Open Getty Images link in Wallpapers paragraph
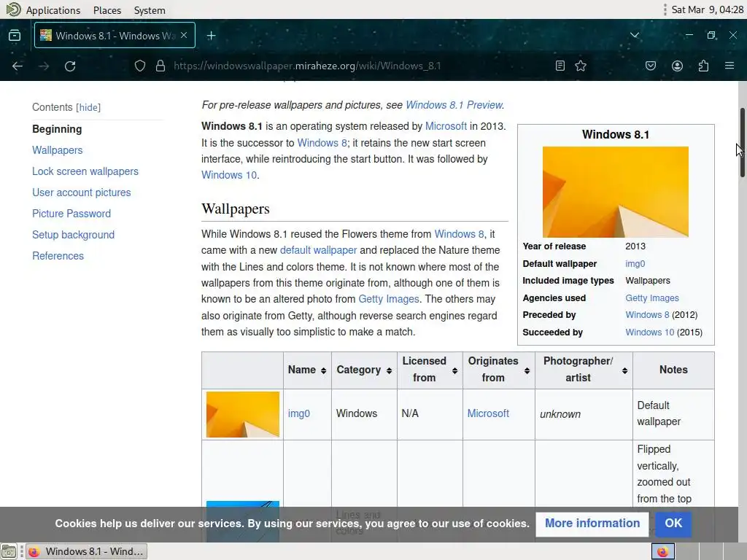The width and height of the screenshot is (747, 560). (x=389, y=299)
